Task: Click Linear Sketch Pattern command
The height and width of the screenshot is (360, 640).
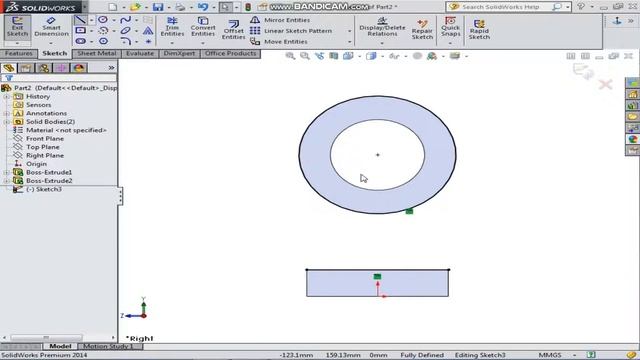Action: pos(291,31)
